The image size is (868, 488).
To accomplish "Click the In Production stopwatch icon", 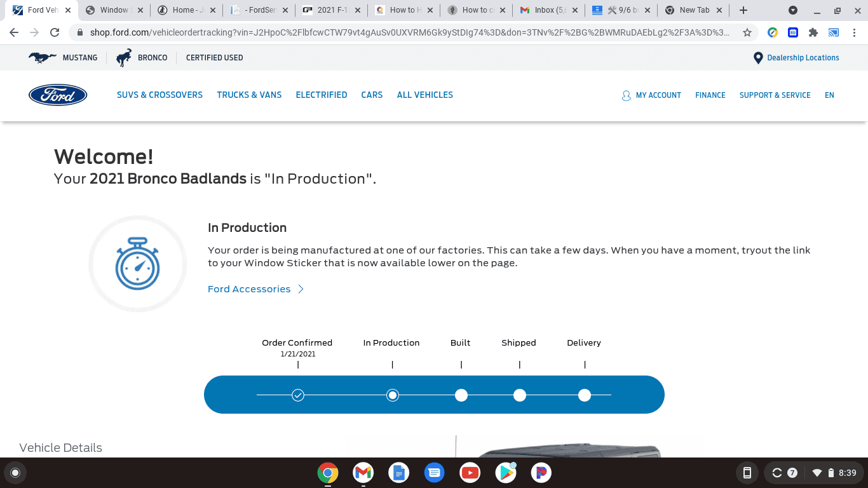I will [137, 264].
